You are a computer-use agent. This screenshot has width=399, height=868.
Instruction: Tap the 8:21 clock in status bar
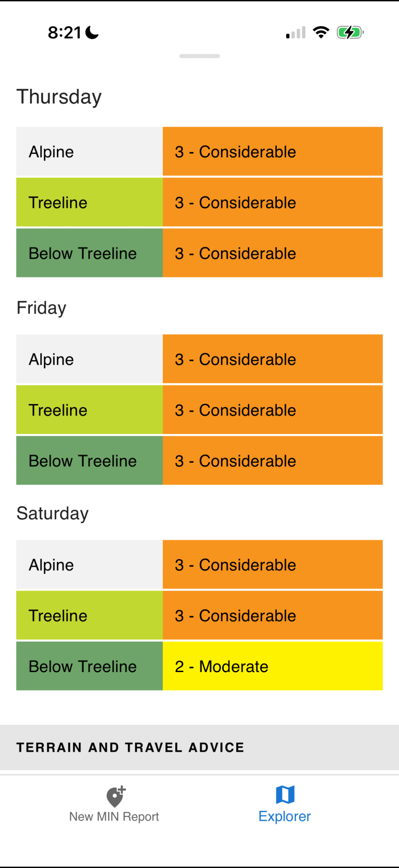[x=64, y=33]
